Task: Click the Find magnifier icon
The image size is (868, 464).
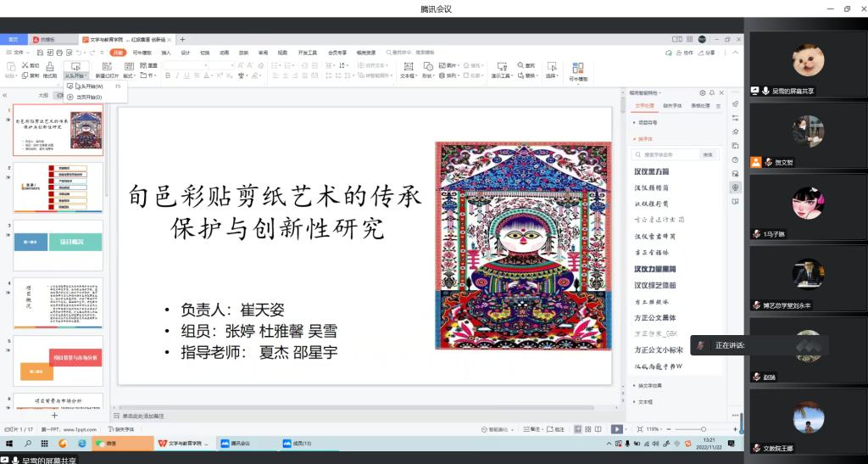Action: pos(521,65)
